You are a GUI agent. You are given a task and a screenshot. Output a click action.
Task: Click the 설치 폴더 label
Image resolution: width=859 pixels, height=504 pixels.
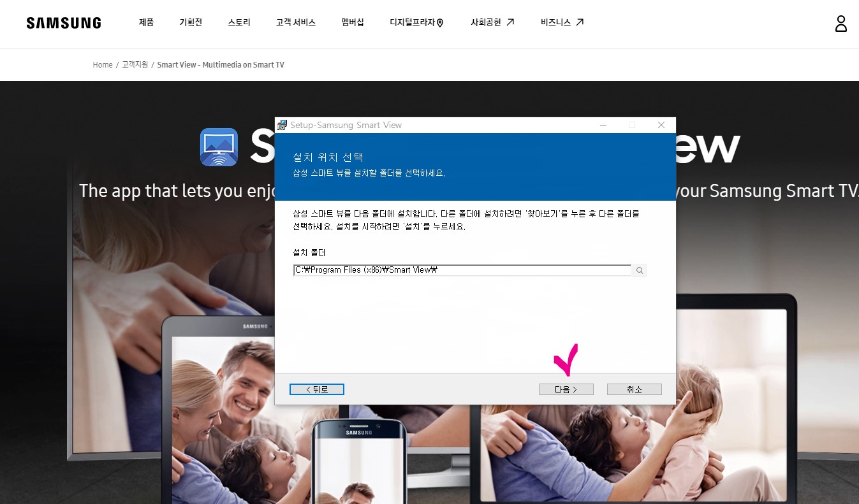coord(309,253)
